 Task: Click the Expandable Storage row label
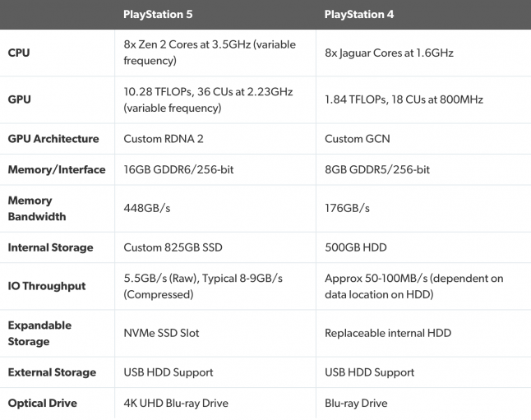coord(39,333)
